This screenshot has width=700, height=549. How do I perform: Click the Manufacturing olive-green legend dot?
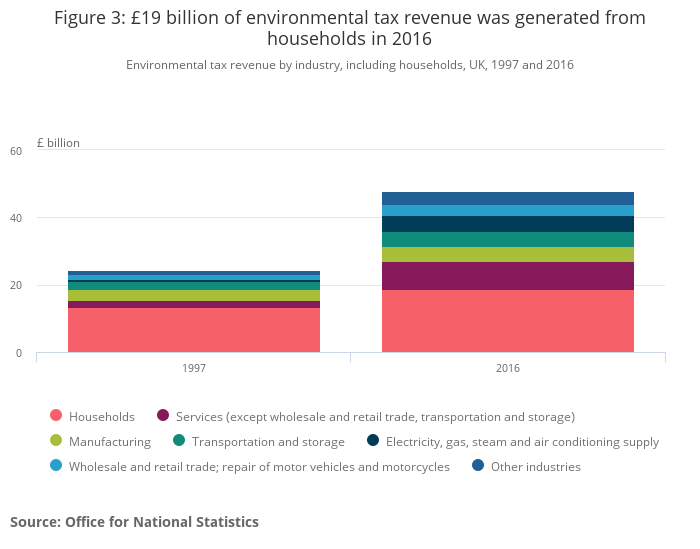click(56, 441)
